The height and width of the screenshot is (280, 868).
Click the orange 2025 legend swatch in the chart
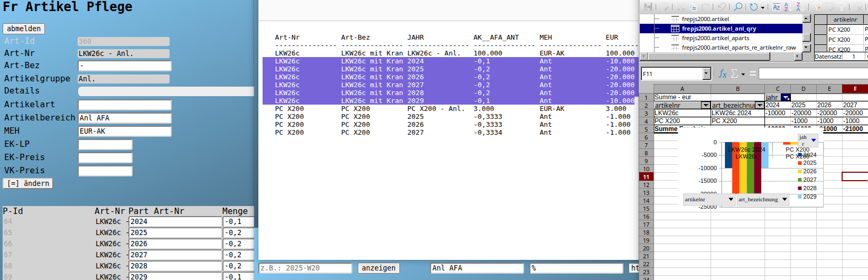pos(800,163)
